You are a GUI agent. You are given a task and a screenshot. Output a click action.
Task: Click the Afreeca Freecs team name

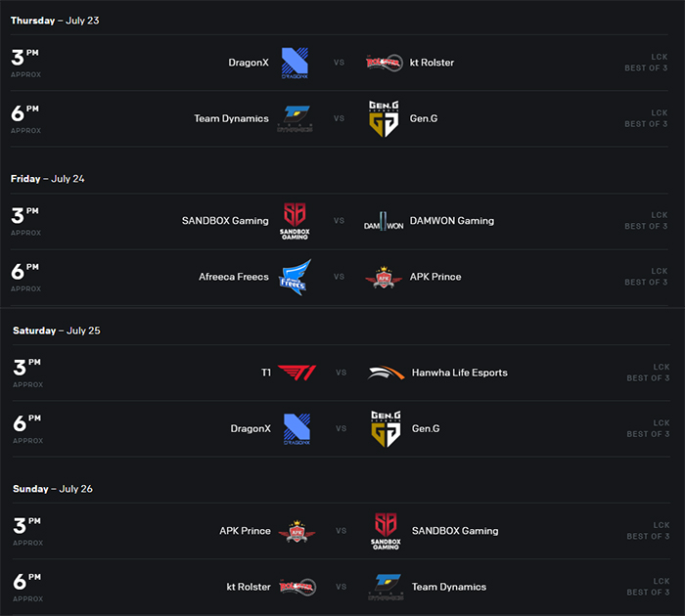point(234,277)
